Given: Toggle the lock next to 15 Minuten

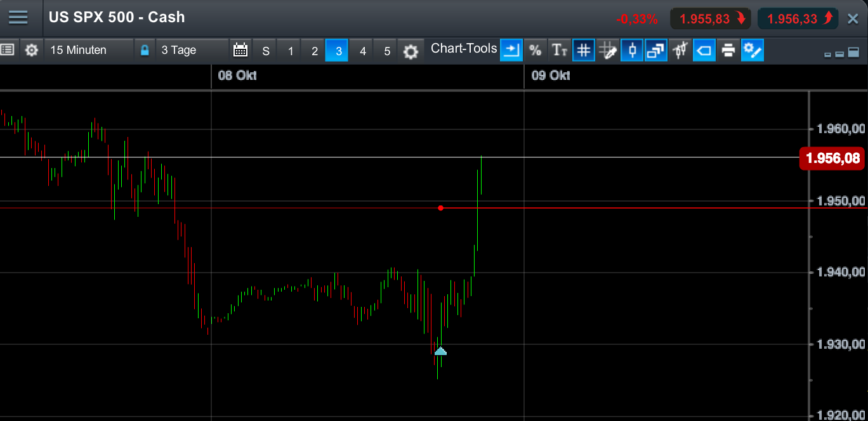Looking at the screenshot, I should point(145,49).
